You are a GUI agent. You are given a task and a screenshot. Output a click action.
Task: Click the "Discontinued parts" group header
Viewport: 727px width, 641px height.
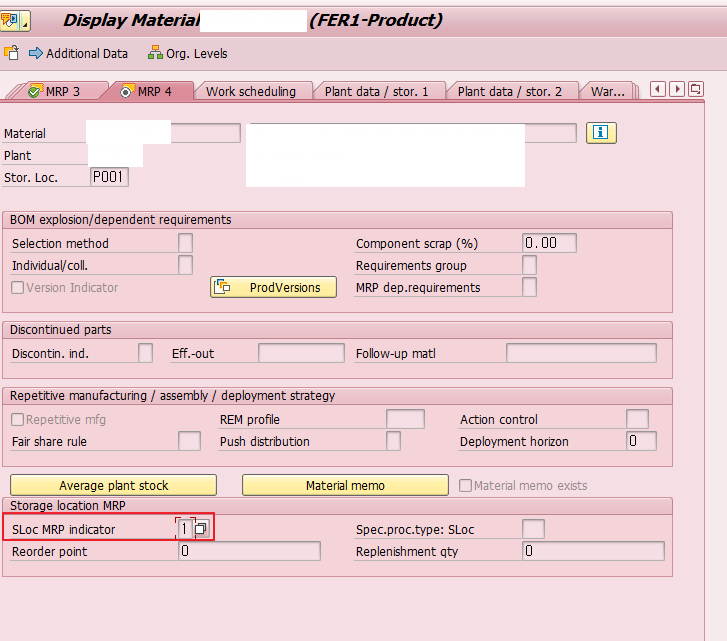tap(61, 330)
